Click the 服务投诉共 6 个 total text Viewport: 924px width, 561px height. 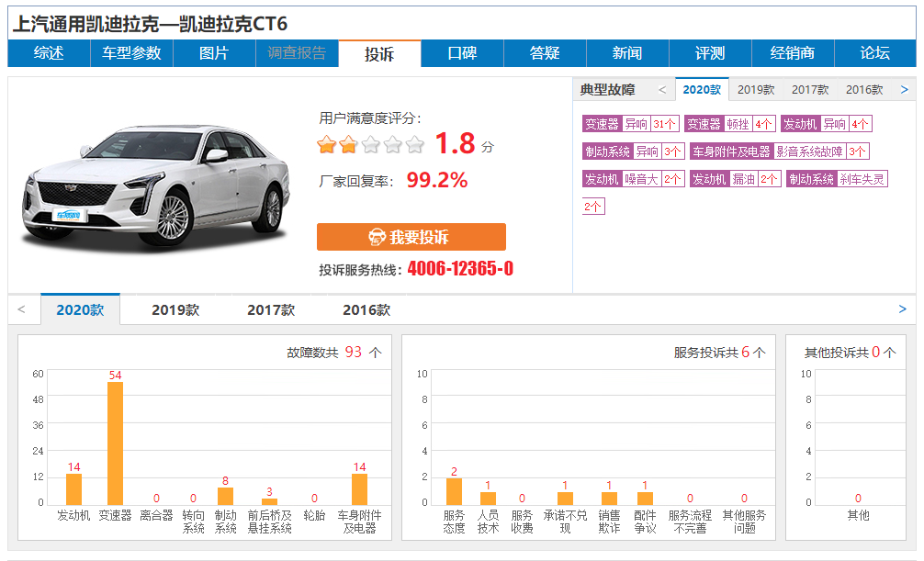click(719, 353)
